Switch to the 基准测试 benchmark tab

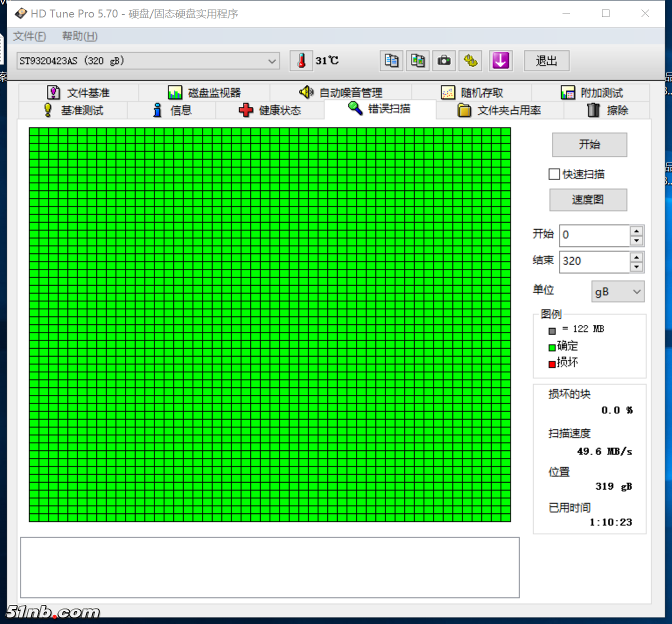pyautogui.click(x=73, y=110)
